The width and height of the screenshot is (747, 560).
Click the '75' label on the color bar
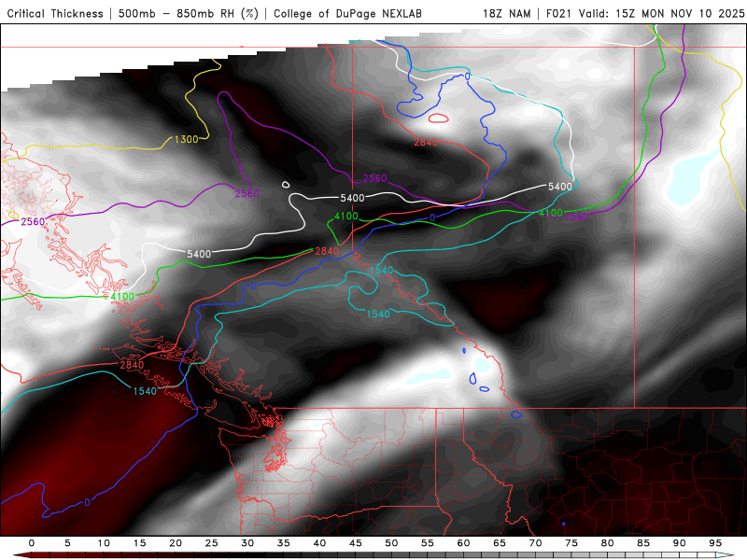[571, 543]
